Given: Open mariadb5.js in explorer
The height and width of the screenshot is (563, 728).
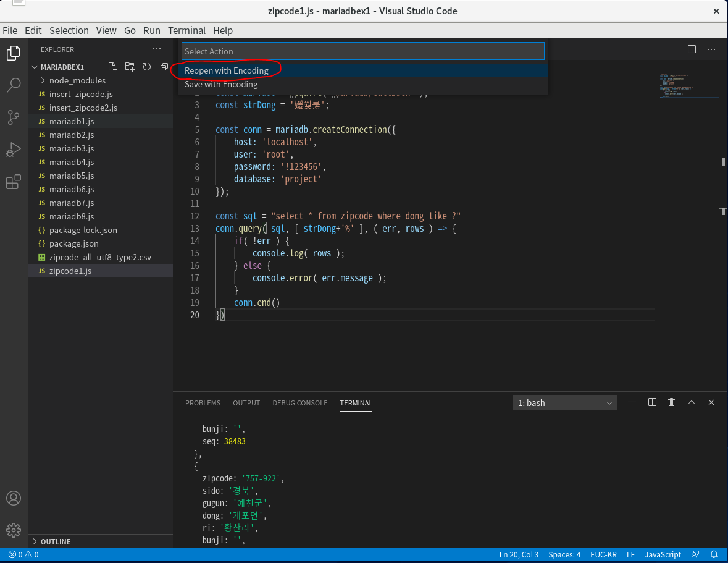Looking at the screenshot, I should pyautogui.click(x=101, y=176).
